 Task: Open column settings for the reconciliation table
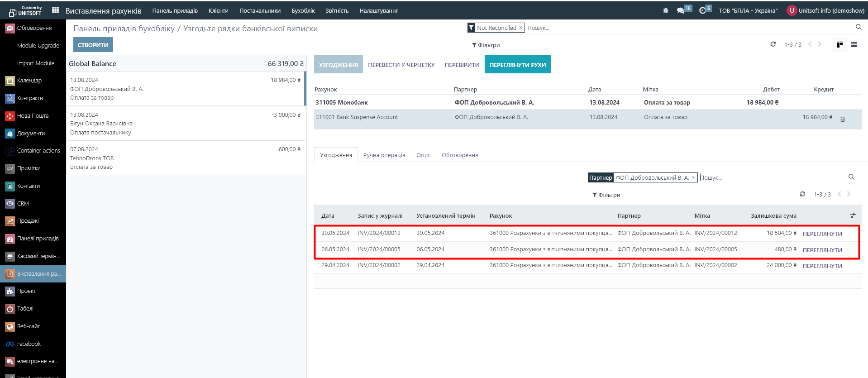coord(852,216)
